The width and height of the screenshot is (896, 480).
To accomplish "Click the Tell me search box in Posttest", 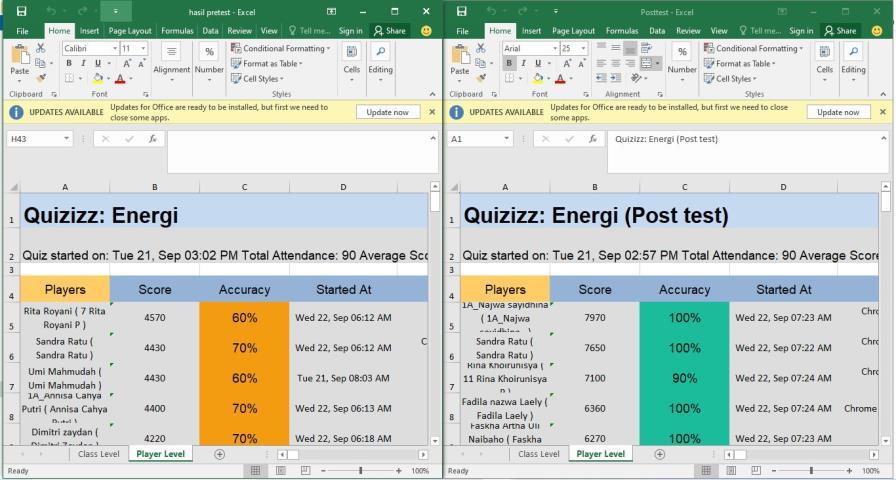I will pos(760,31).
